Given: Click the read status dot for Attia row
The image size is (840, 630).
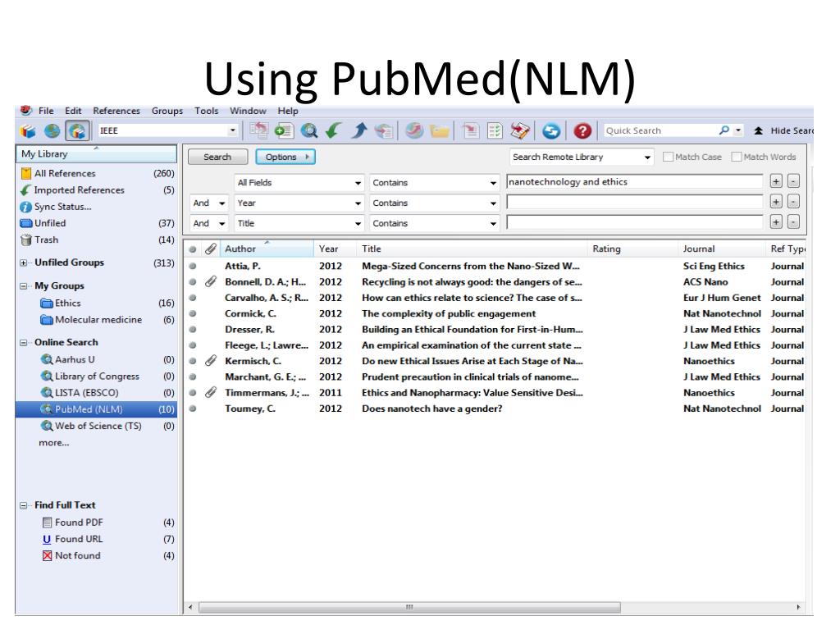Looking at the screenshot, I should (192, 266).
